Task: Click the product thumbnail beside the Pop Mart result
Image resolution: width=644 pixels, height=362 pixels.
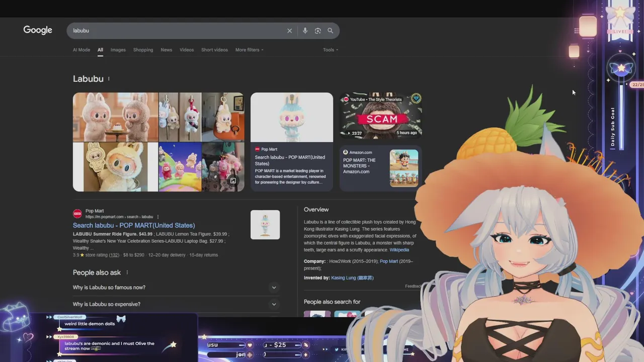Action: point(265,225)
